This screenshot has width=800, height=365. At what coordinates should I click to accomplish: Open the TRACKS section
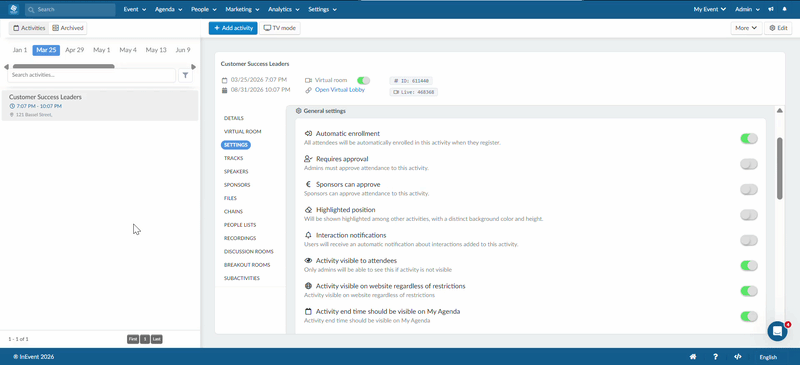[233, 158]
